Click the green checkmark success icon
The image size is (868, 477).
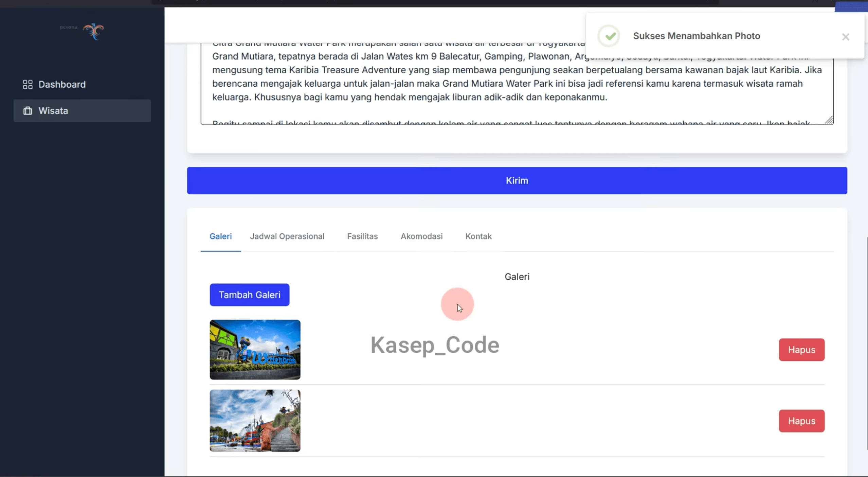coord(609,36)
